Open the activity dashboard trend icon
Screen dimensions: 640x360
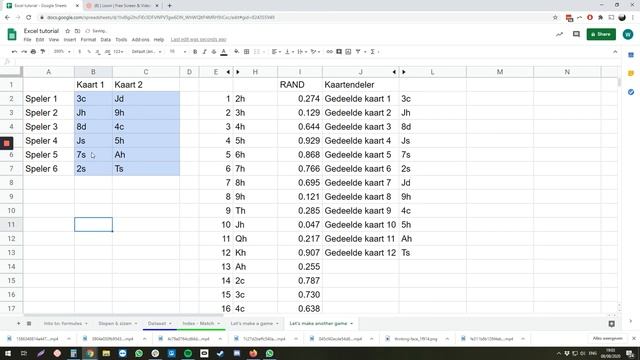click(x=559, y=34)
